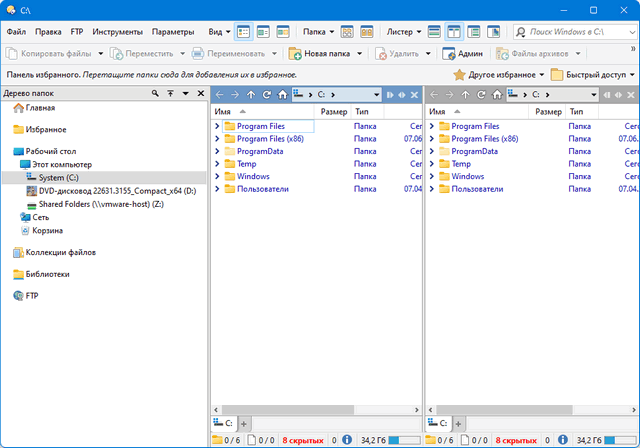The image size is (640, 448).
Task: Click the left pane horizontal scrollbar
Action: click(288, 410)
